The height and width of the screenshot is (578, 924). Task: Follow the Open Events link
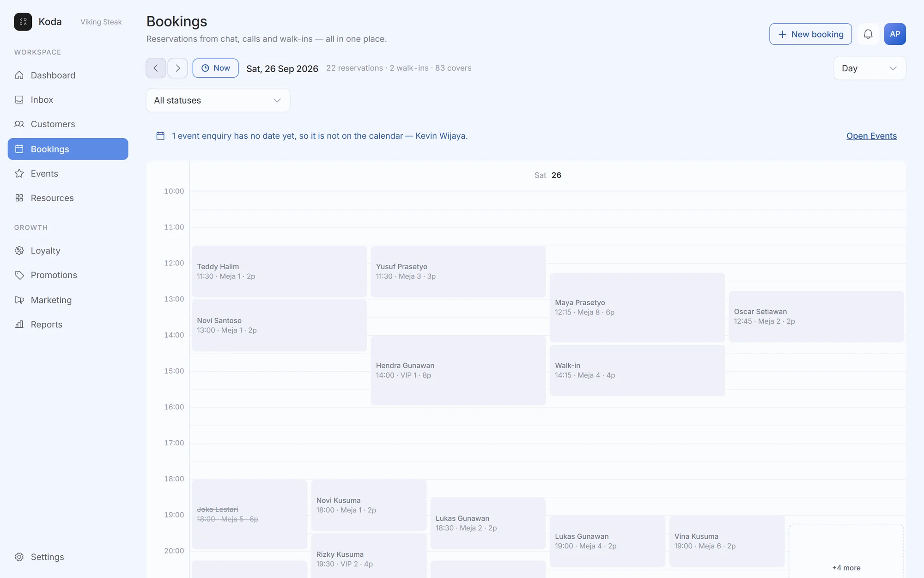(x=871, y=136)
